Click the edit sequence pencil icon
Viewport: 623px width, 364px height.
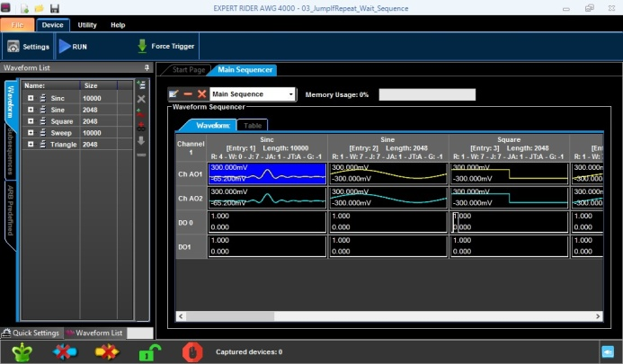pyautogui.click(x=174, y=93)
